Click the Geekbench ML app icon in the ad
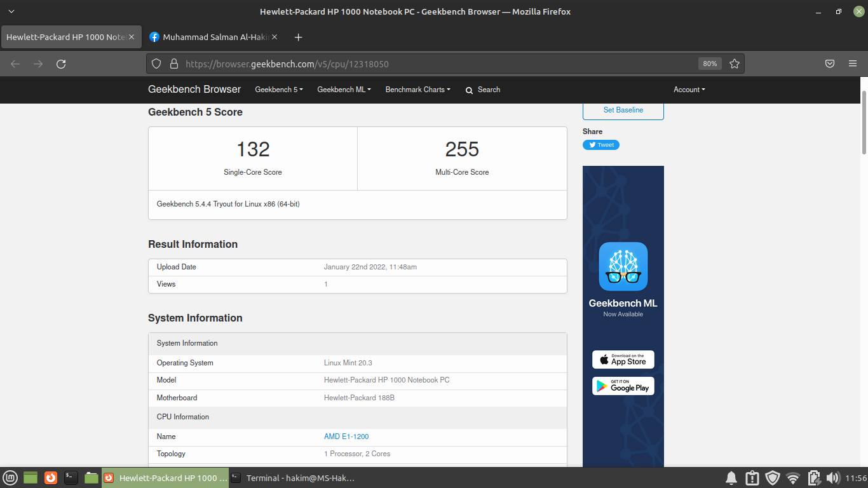This screenshot has width=868, height=488. point(623,266)
